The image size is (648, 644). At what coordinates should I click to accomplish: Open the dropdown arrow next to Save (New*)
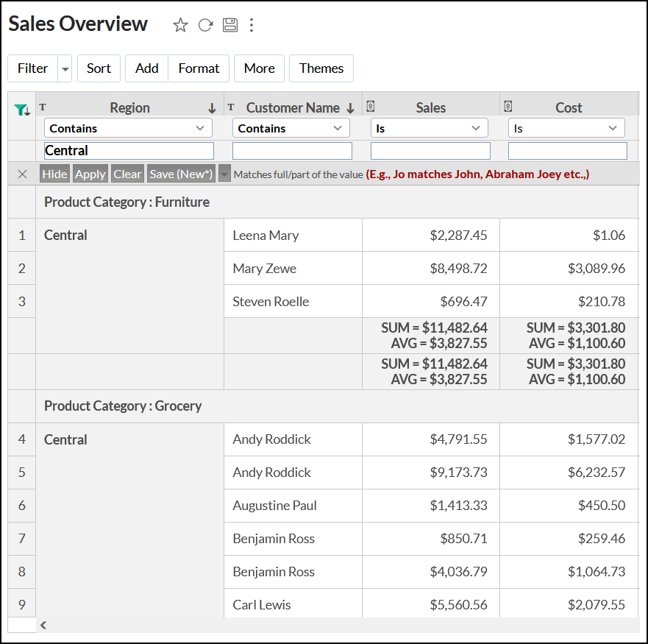pyautogui.click(x=224, y=174)
